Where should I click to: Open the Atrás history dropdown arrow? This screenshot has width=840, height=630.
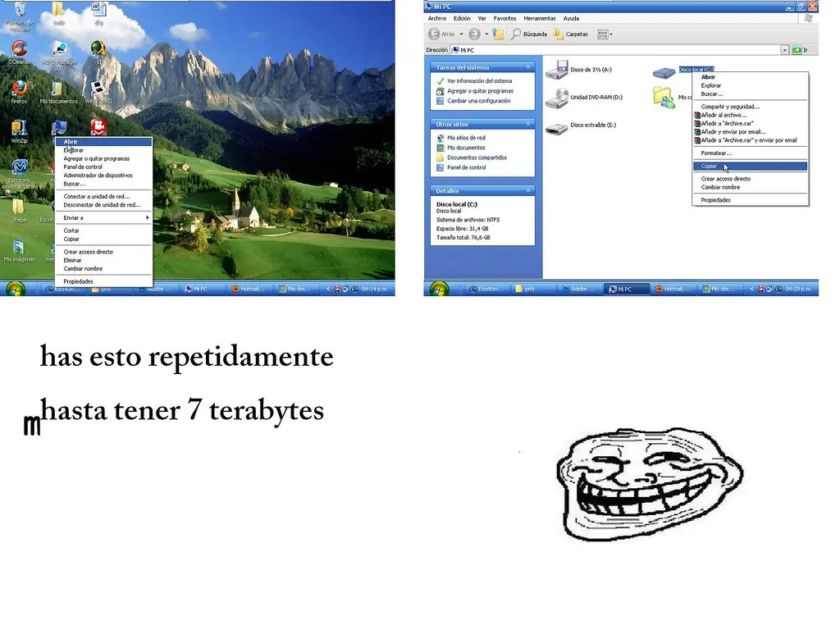coord(461,34)
